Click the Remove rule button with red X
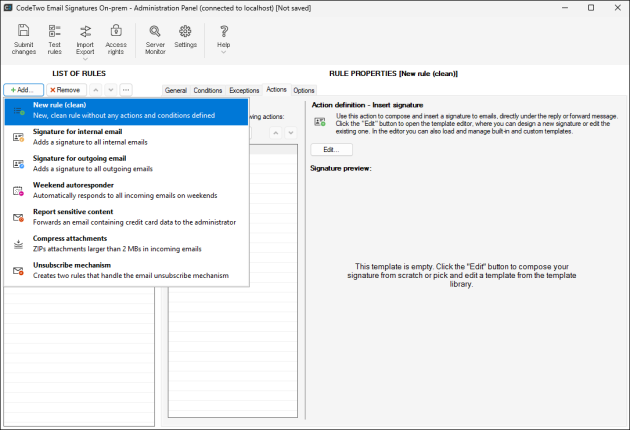Screen dimensions: 630x430 (x=65, y=90)
